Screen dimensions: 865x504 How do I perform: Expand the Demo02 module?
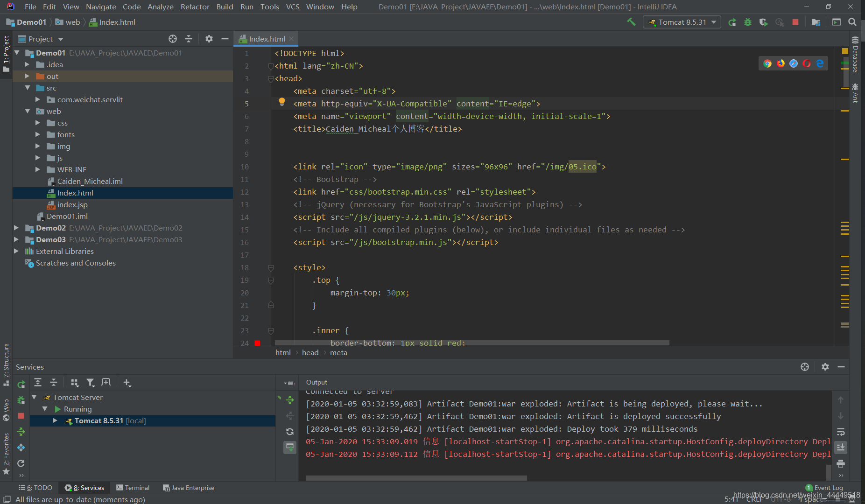click(16, 228)
